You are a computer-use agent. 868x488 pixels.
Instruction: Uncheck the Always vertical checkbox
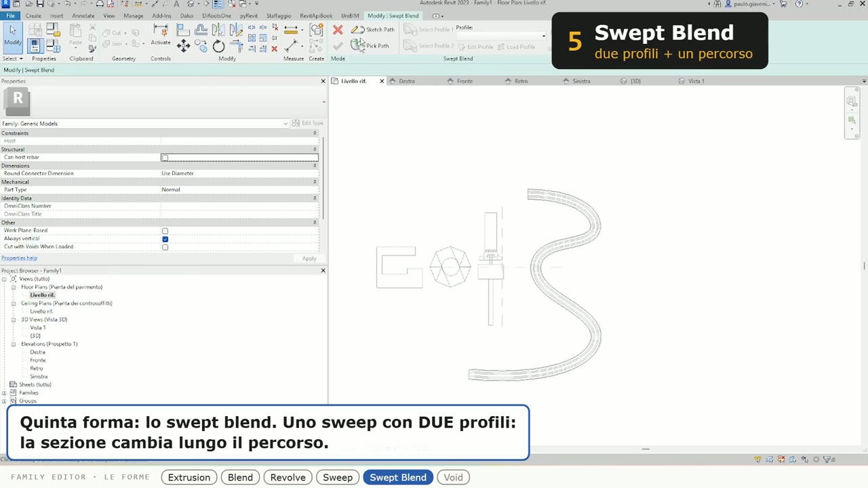coord(165,239)
